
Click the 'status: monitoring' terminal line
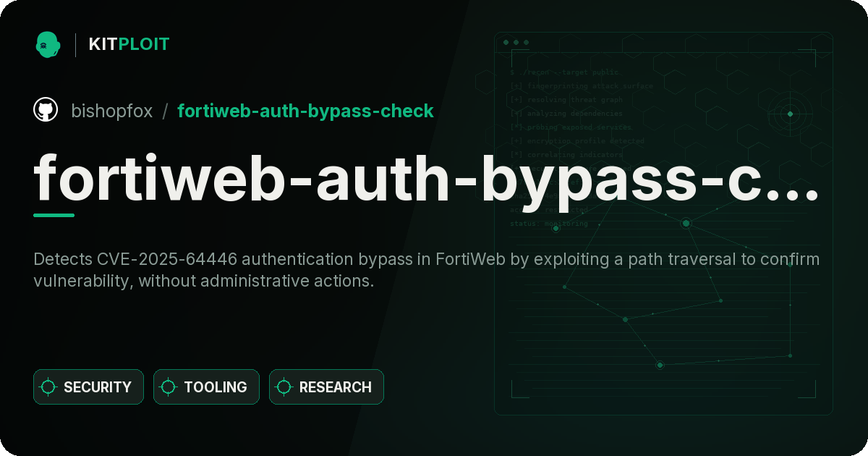click(549, 224)
